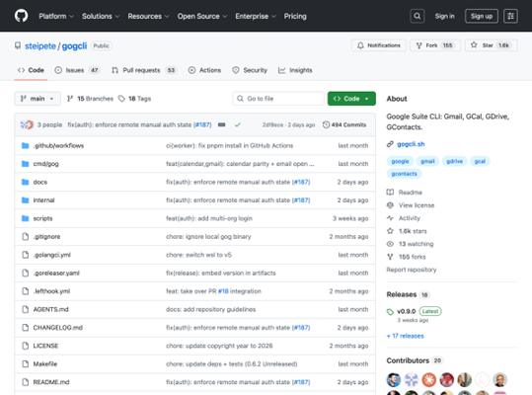The height and width of the screenshot is (395, 532).
Task: Open the Pricing page
Action: click(x=295, y=16)
